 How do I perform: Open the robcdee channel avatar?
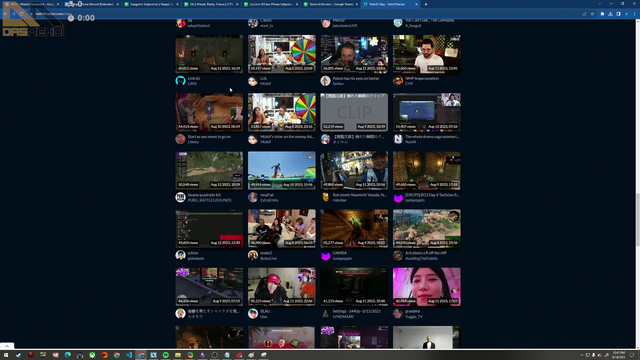click(x=325, y=198)
